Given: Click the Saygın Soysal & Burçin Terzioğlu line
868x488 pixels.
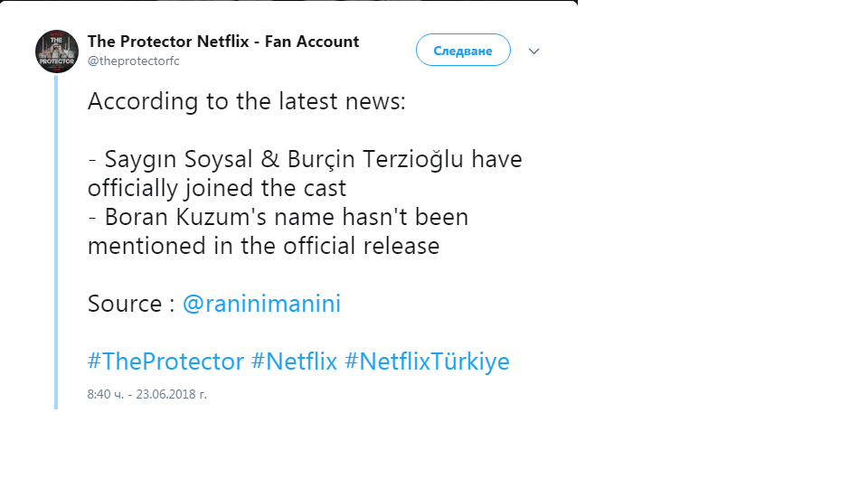Looking at the screenshot, I should coord(305,160).
